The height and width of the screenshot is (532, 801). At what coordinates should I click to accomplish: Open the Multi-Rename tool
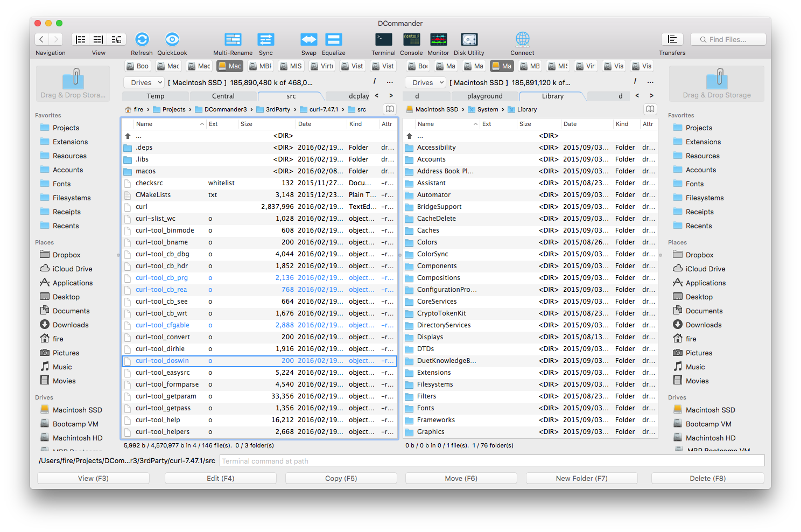pos(233,39)
